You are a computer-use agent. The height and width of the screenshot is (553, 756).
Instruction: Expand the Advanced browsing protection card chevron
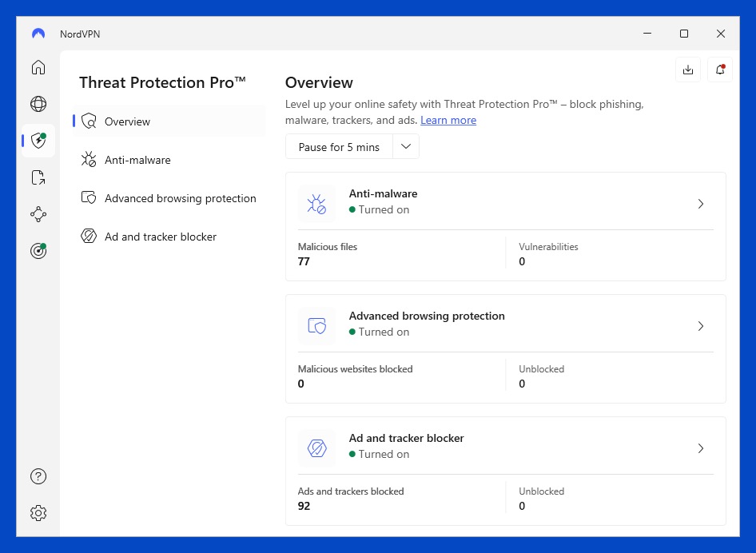click(701, 326)
